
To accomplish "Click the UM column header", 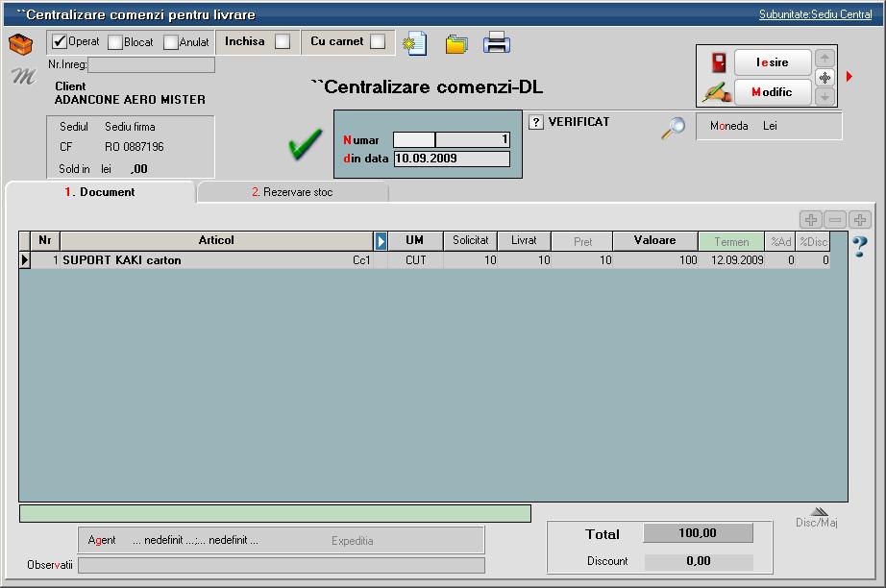I will [415, 240].
